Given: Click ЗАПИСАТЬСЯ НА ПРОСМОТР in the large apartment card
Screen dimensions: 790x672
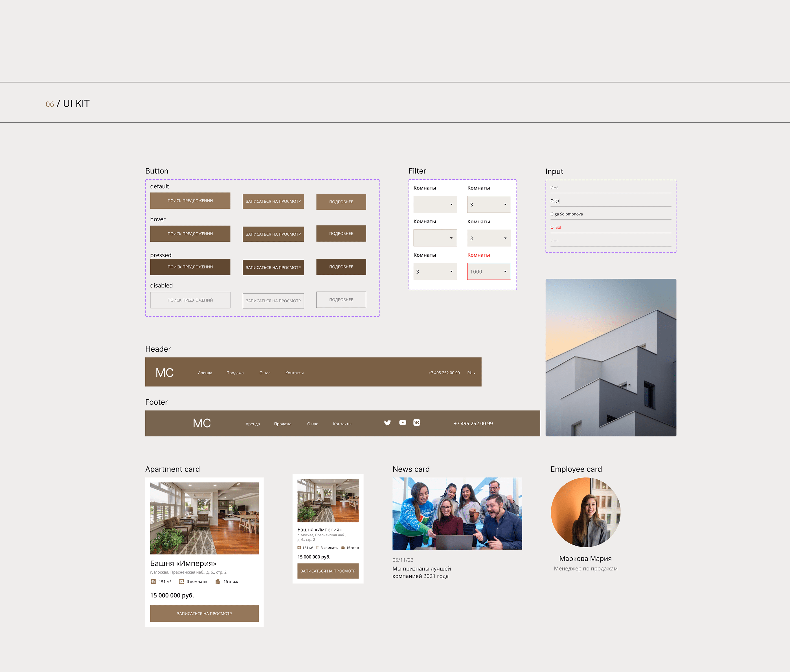Looking at the screenshot, I should click(x=204, y=613).
